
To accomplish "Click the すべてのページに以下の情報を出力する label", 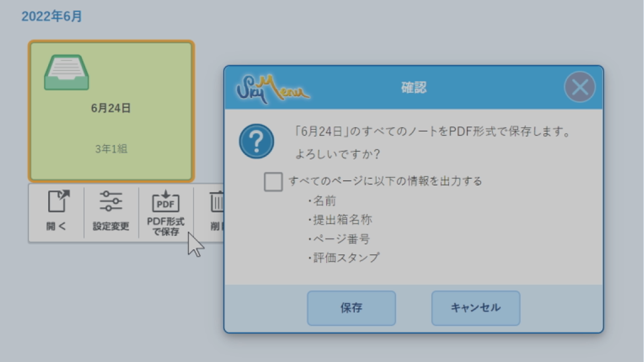I will [x=385, y=181].
